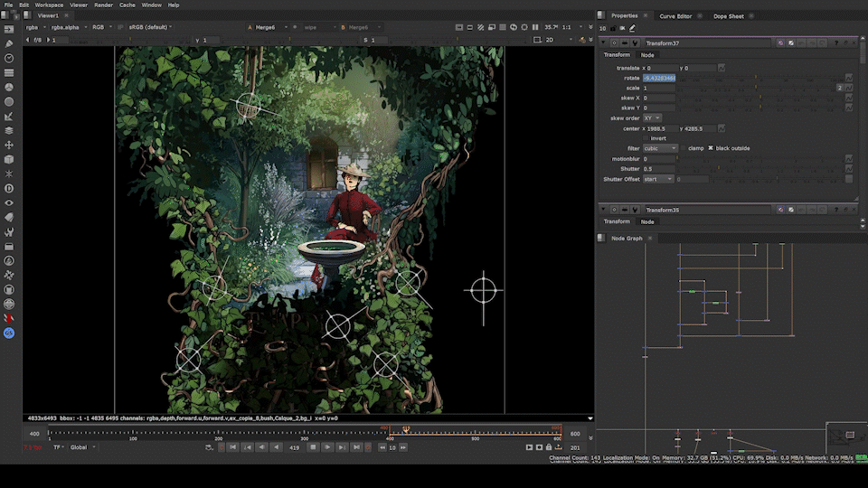Screen dimensions: 868x488
Task: Click the Node tab of Transform37
Action: tap(647, 55)
